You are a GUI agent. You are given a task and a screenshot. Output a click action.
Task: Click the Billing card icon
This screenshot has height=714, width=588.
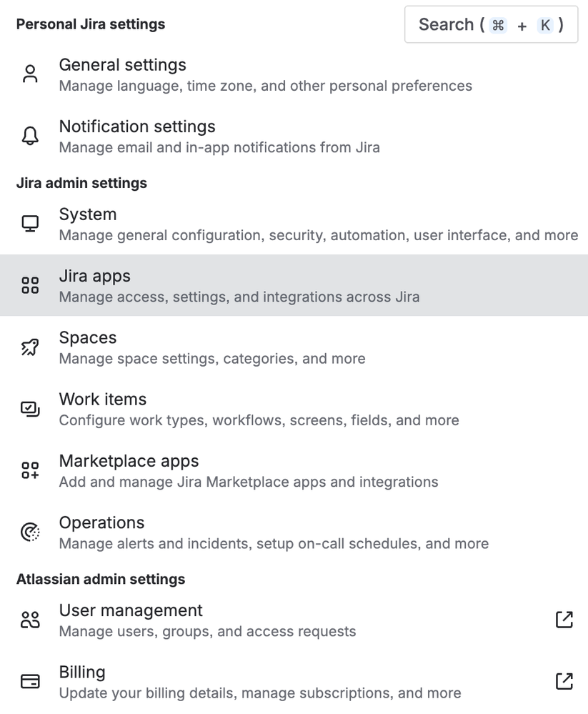(29, 681)
